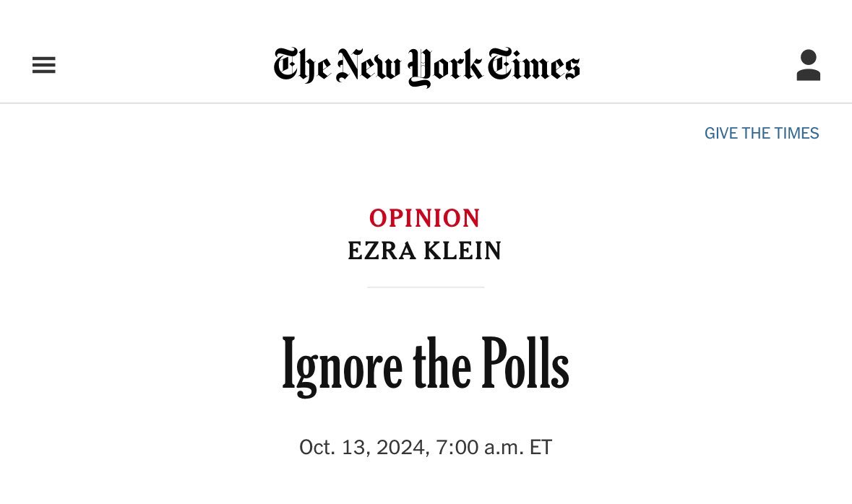The image size is (852, 504).
Task: Open the red Opinion section label
Action: click(425, 218)
